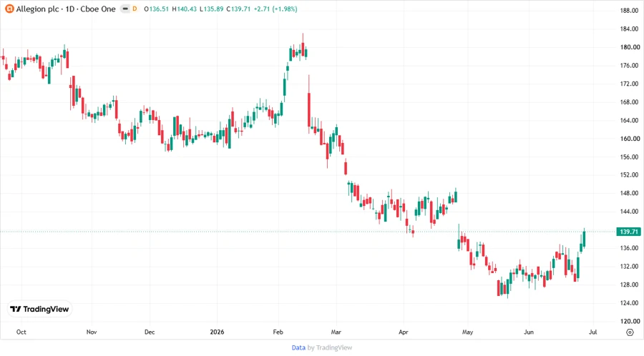
Task: Click the 120.00 price axis label
Action: [x=629, y=322]
